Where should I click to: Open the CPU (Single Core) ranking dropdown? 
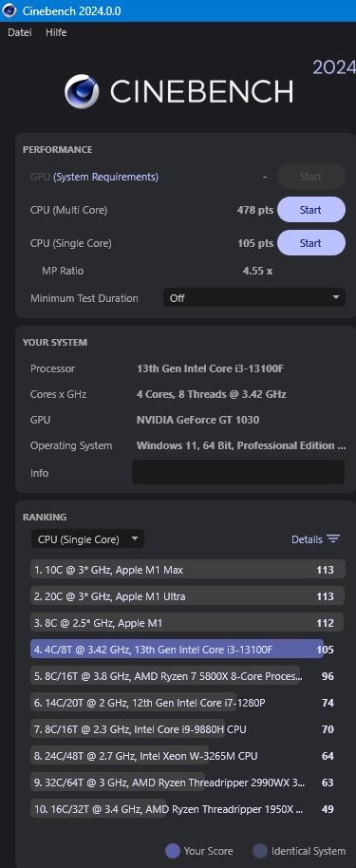(x=87, y=539)
